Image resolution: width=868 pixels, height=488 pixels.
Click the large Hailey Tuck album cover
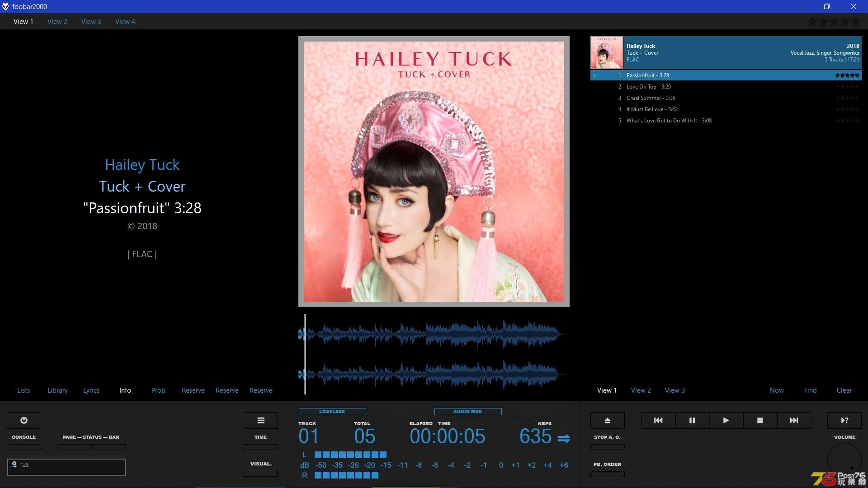pyautogui.click(x=434, y=172)
